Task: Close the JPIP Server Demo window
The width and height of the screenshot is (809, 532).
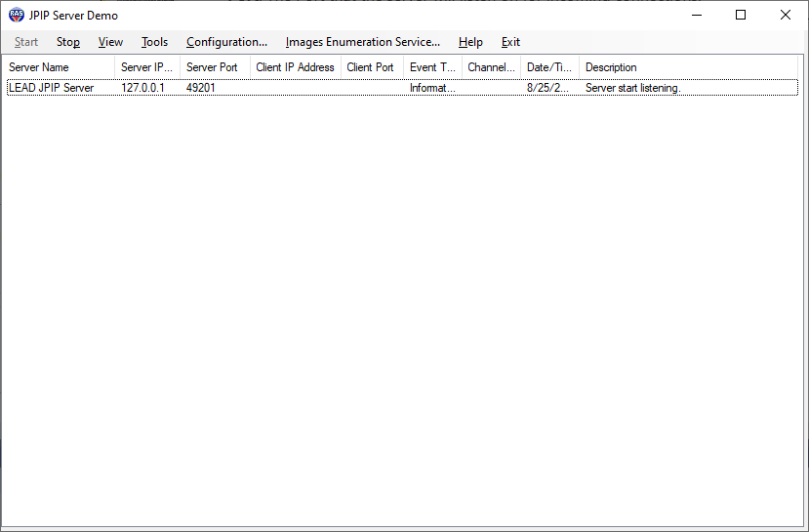Action: (786, 15)
